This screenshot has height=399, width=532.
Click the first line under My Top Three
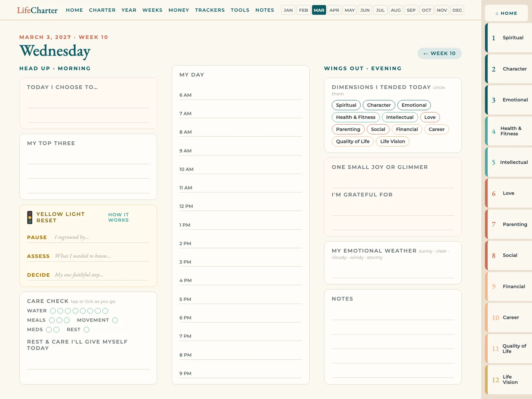(x=88, y=158)
